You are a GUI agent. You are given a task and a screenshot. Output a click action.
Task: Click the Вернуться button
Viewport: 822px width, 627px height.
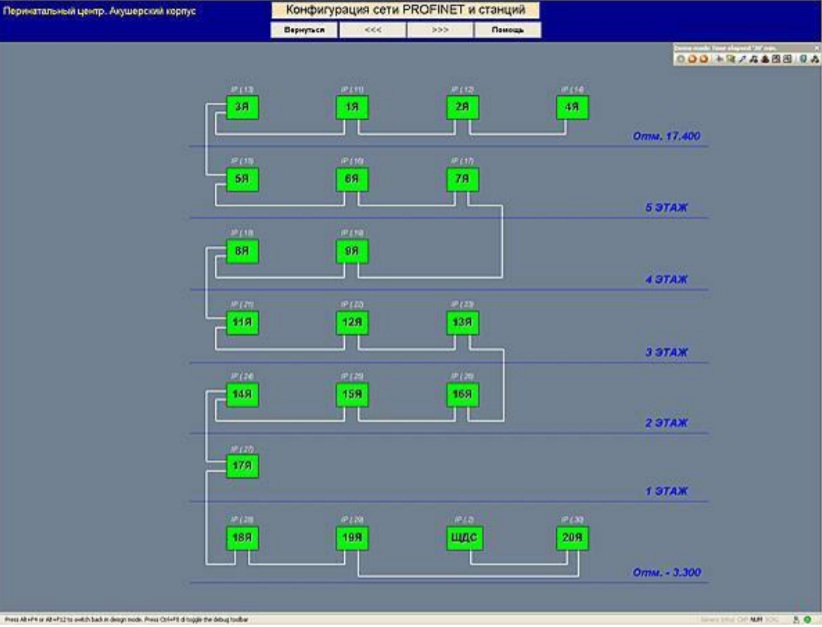304,30
